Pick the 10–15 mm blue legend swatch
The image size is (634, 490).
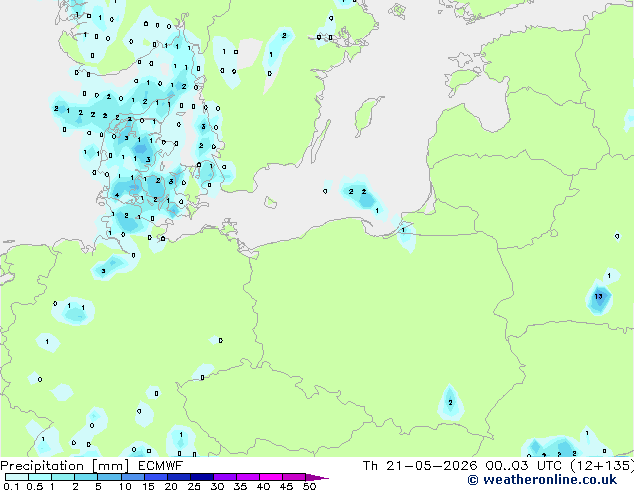pos(132,477)
